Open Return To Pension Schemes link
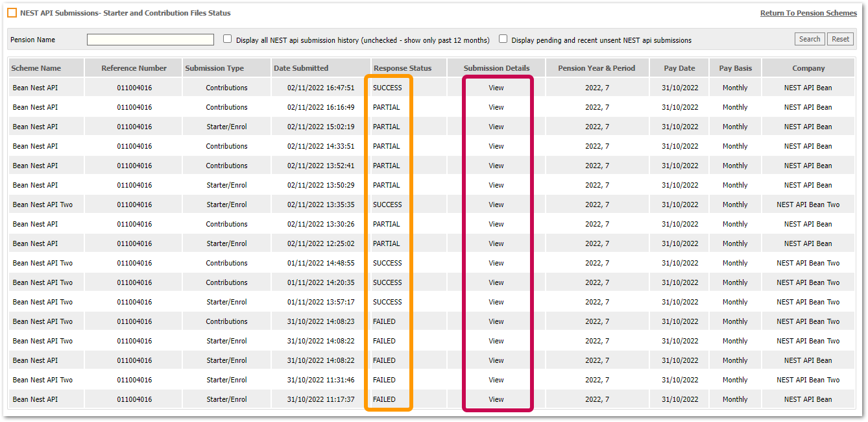Viewport: 868px width, 422px height. [808, 13]
